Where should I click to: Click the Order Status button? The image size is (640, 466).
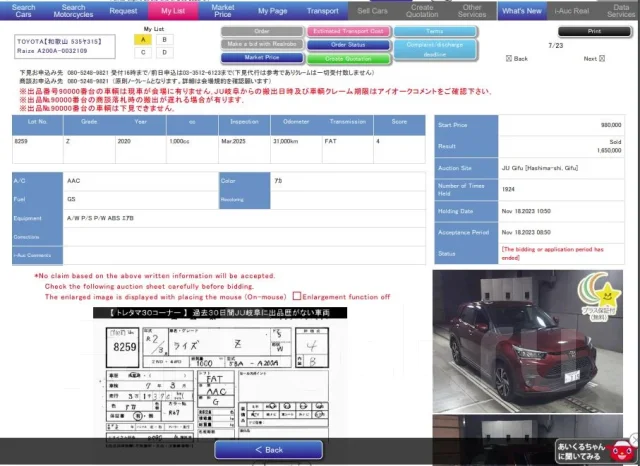point(348,44)
